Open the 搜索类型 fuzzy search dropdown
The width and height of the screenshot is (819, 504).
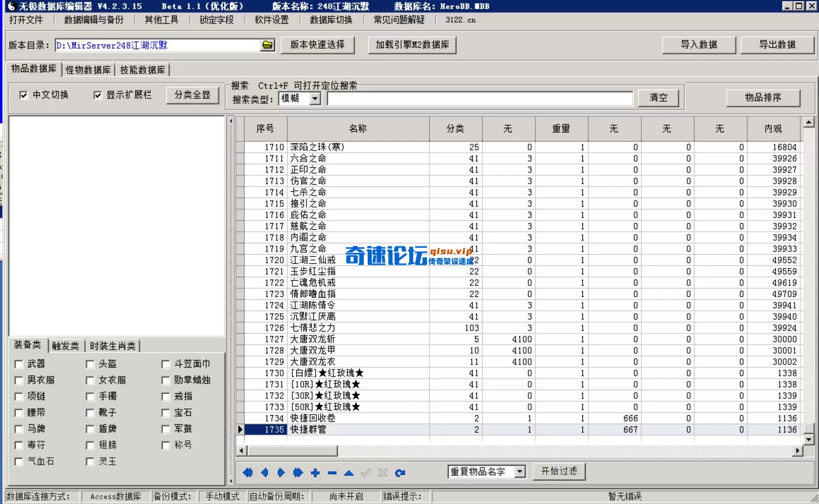point(315,98)
